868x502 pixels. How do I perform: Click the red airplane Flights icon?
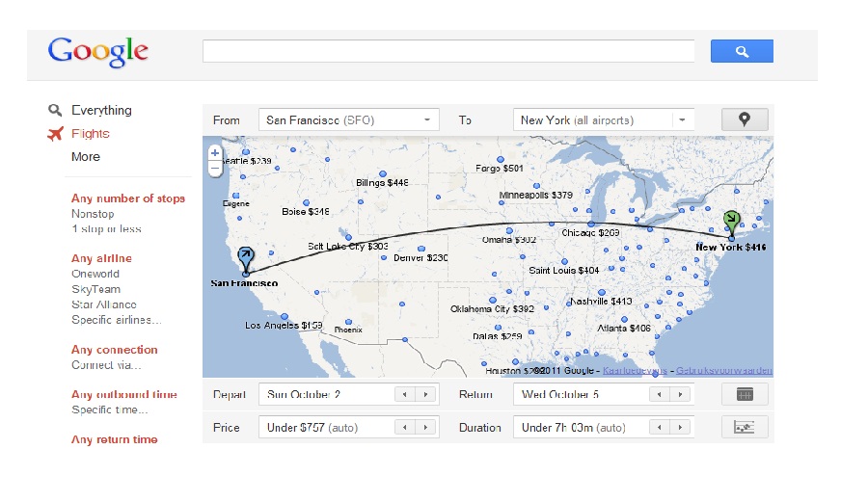[55, 134]
